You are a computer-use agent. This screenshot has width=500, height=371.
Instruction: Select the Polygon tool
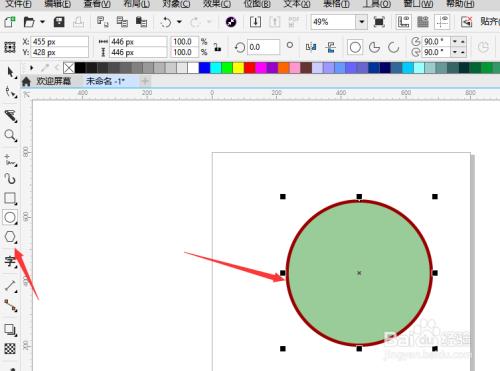click(x=10, y=237)
